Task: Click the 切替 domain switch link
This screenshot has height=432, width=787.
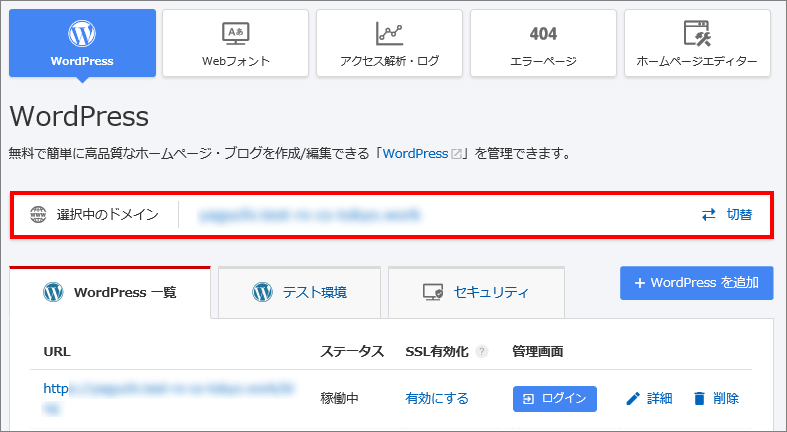Action: tap(727, 215)
